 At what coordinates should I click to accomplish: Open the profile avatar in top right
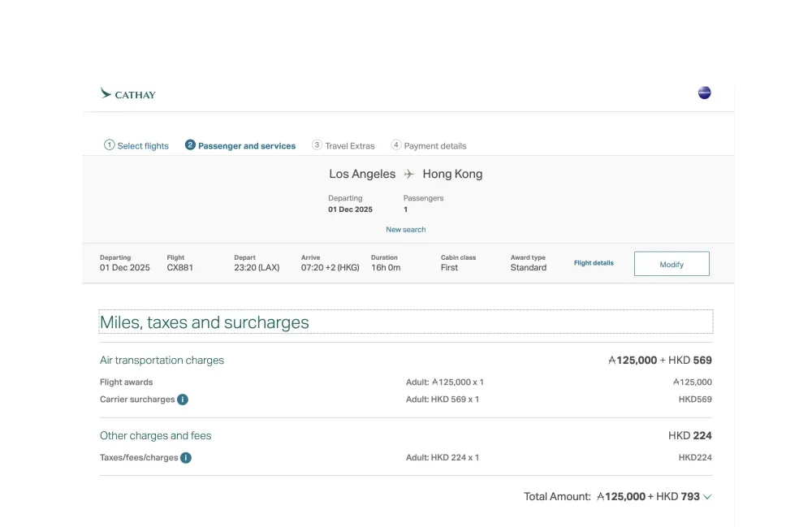pos(704,93)
